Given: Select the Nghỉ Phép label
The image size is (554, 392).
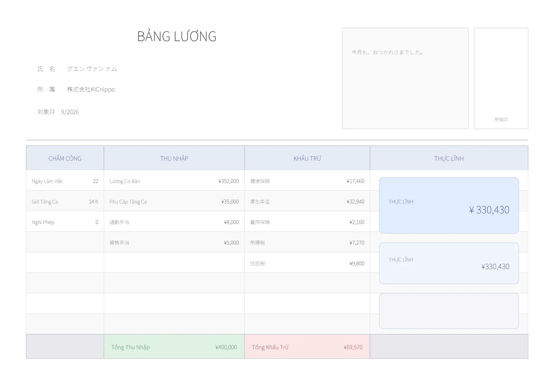Looking at the screenshot, I should [43, 222].
